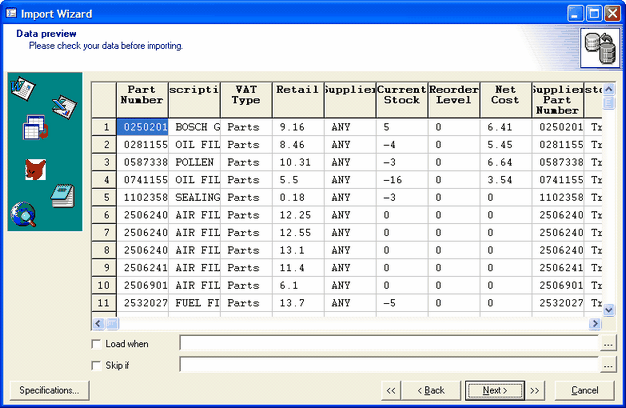Click the globe with magnifier icon
The width and height of the screenshot is (626, 408).
(x=24, y=214)
